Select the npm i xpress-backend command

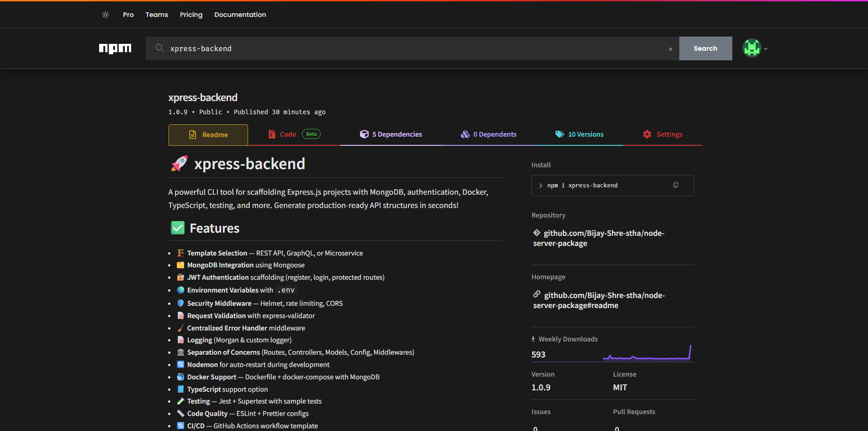(582, 186)
